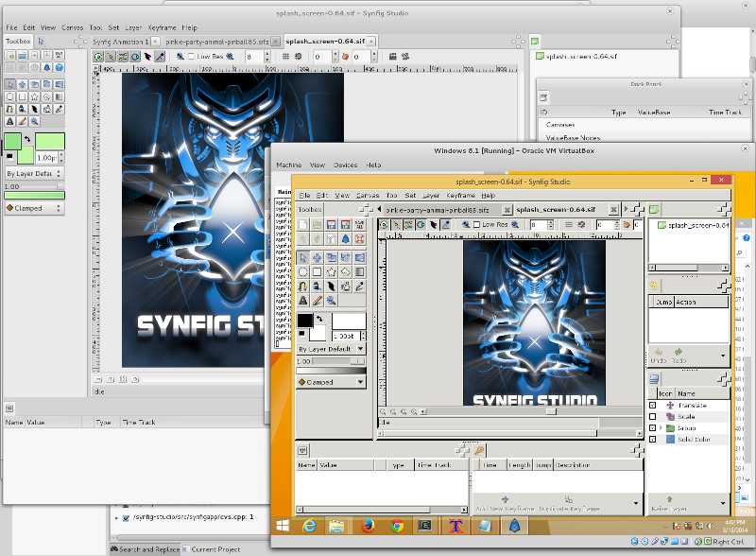Enable the Scale layer checkbox
The width and height of the screenshot is (756, 556).
652,417
